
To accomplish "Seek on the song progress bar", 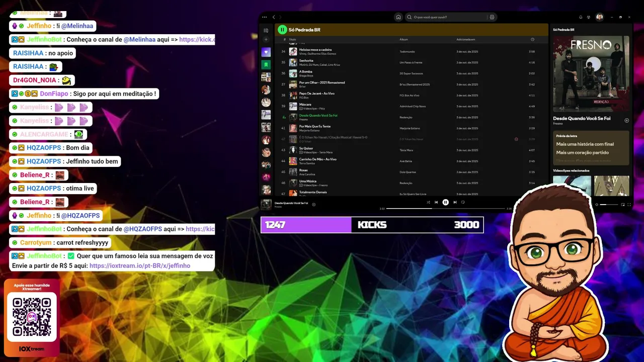I will pos(445,209).
